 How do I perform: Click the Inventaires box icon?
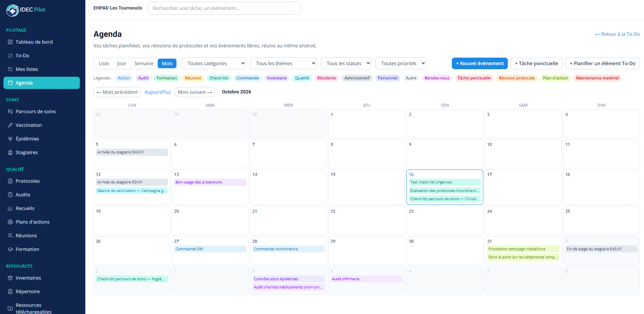pyautogui.click(x=10, y=278)
